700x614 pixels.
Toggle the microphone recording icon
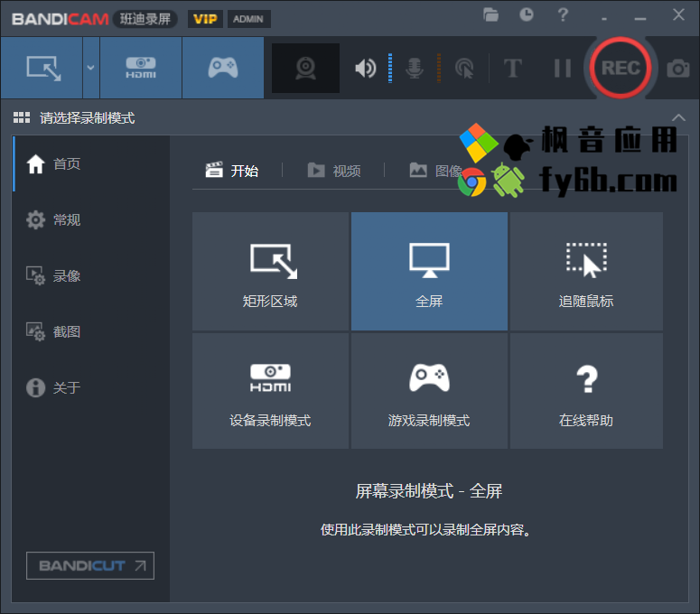415,69
